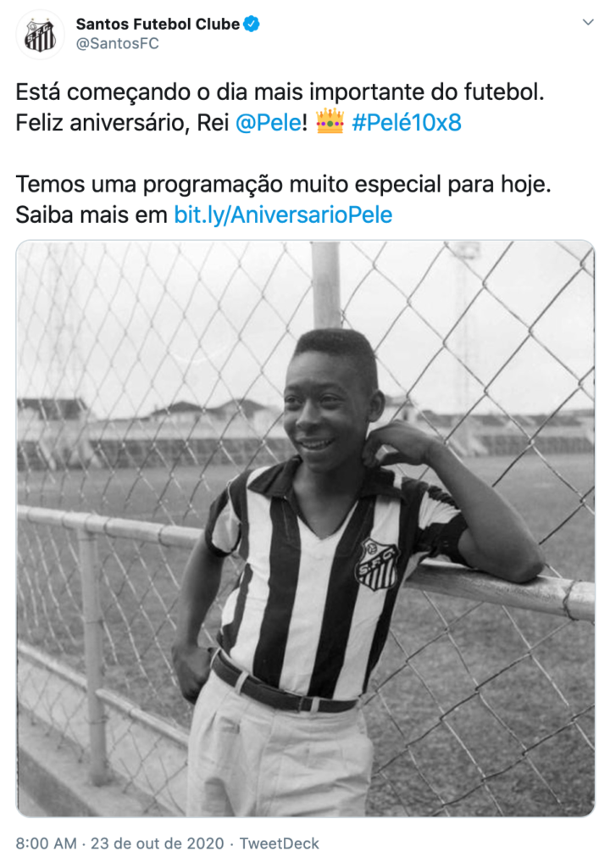Click the text "Feliz aniversário, Rei"
This screenshot has height=868, width=610.
[122, 122]
